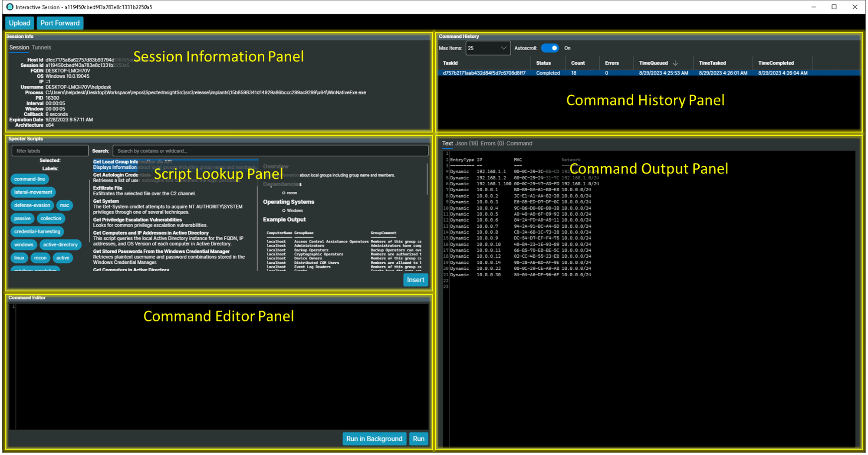Screen dimensions: 868x455
Task: Select the completed task d757b2171aab row
Action: click(649, 73)
